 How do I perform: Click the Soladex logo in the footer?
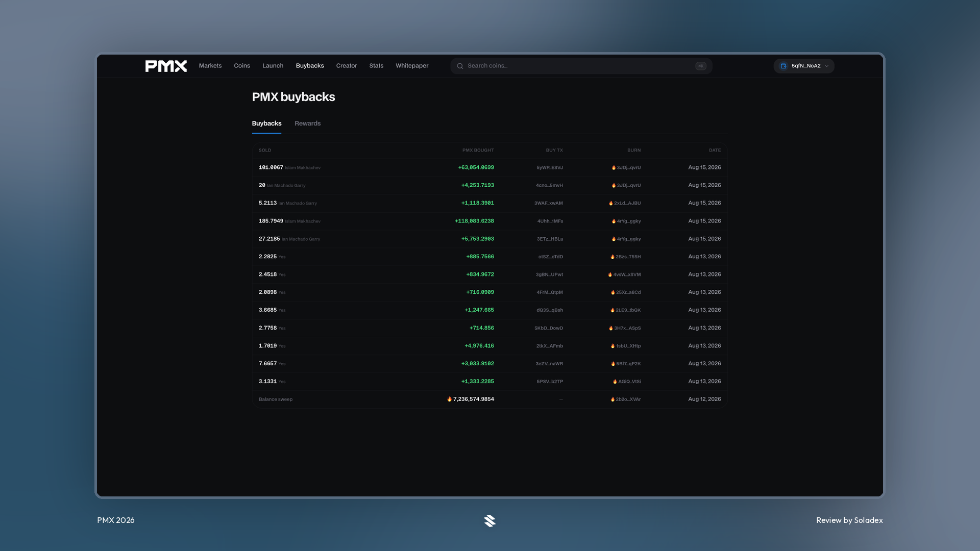pos(489,520)
